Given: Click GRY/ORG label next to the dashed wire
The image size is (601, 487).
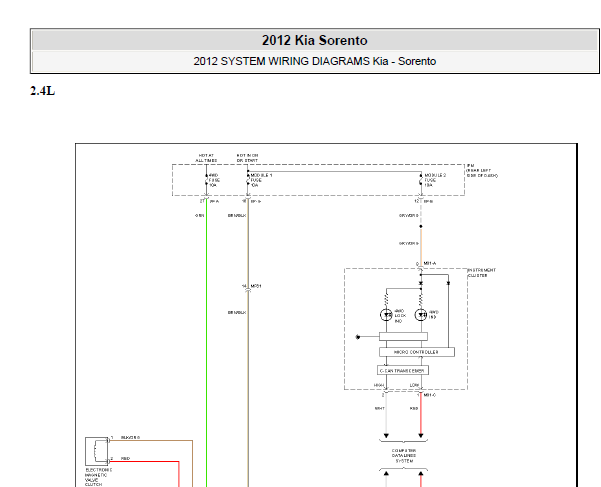Looking at the screenshot, I should tap(409, 215).
